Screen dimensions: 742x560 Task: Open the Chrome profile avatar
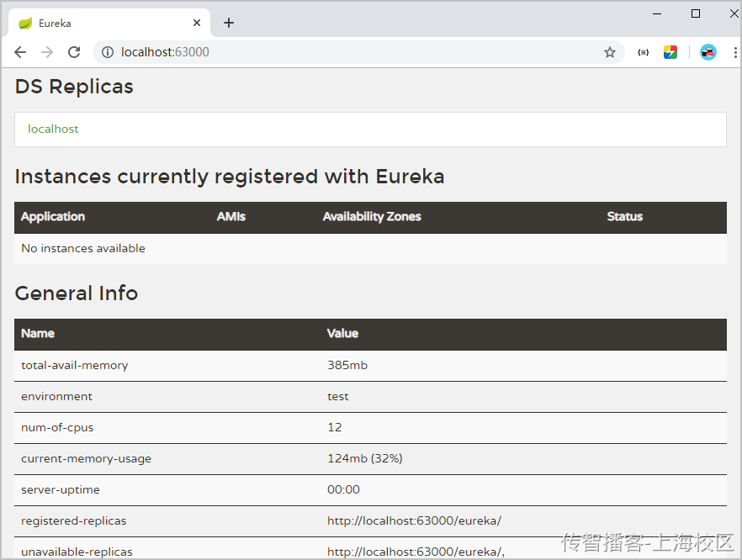708,52
